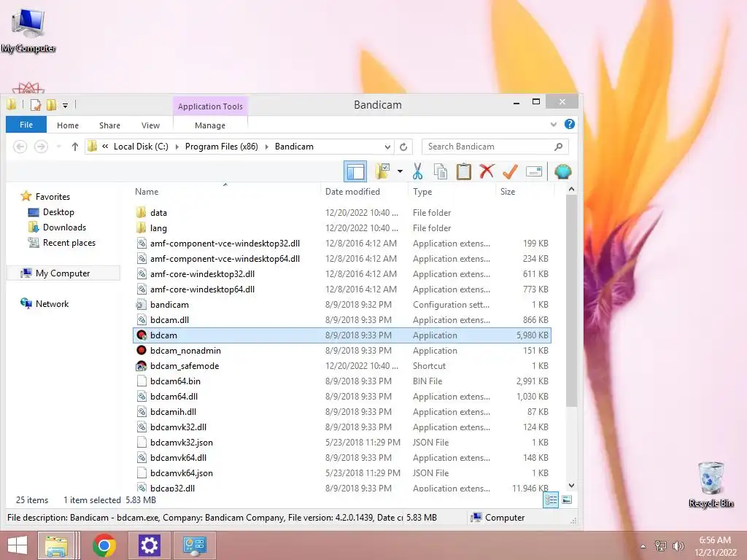747x560 pixels.
Task: Switch to Large icons view button
Action: pos(567,499)
